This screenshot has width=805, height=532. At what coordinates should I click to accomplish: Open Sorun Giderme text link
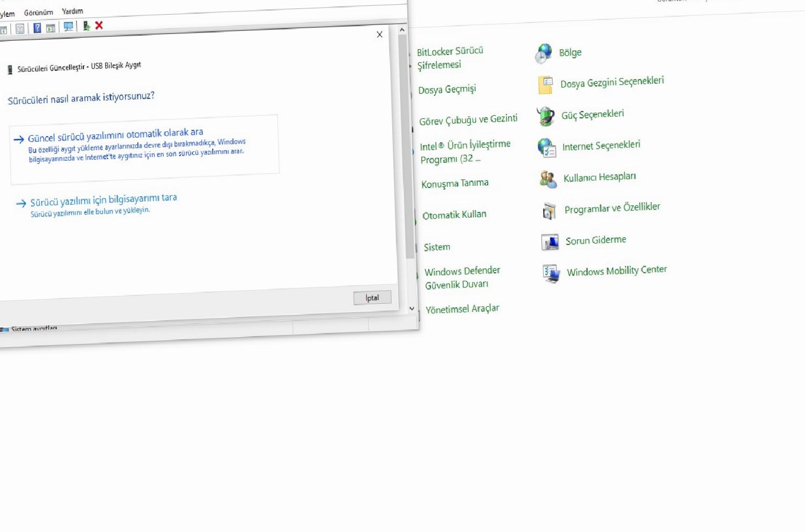pos(596,240)
